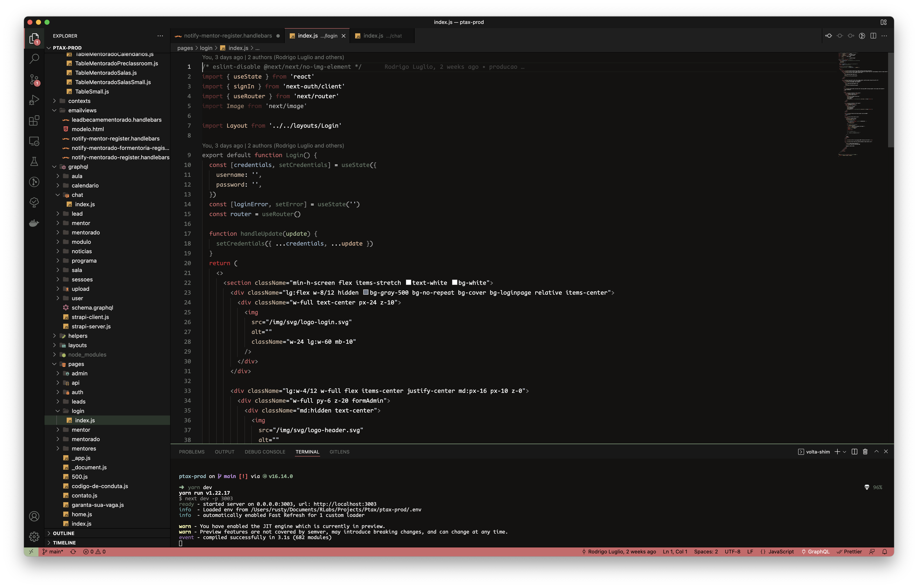Collapse the graphql folder

pos(78,167)
